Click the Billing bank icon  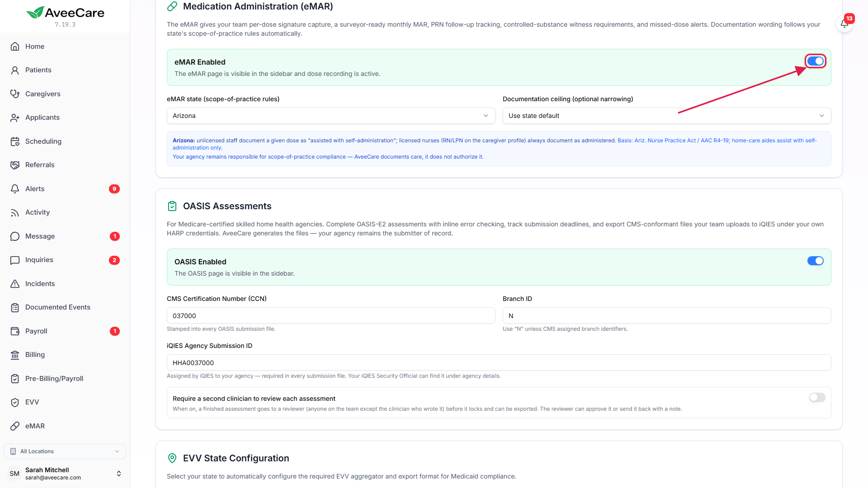point(15,355)
